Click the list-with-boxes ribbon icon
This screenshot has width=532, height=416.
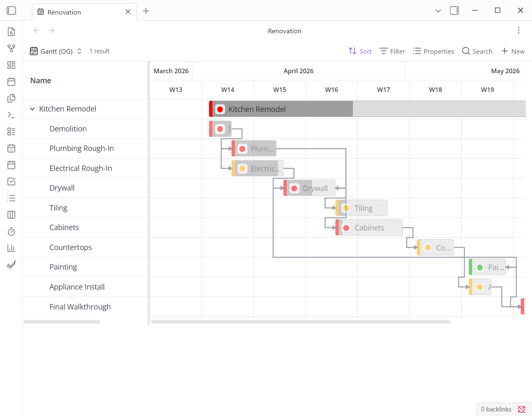11,131
